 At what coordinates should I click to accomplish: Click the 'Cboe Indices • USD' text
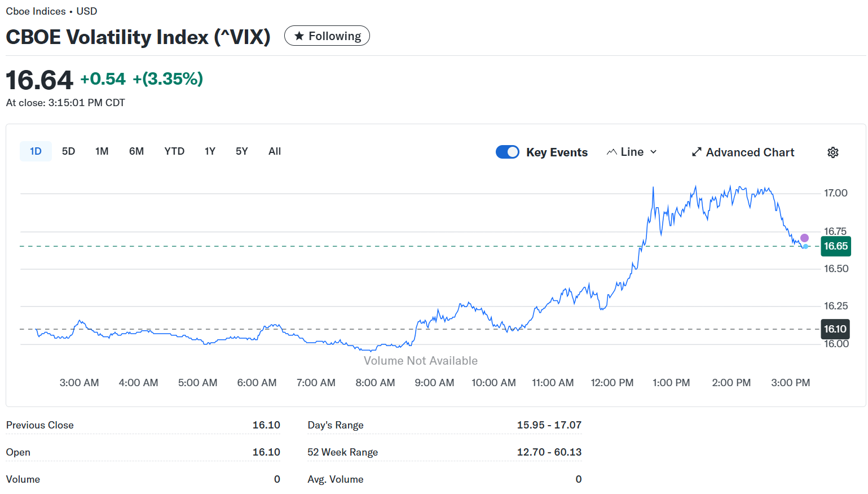51,11
